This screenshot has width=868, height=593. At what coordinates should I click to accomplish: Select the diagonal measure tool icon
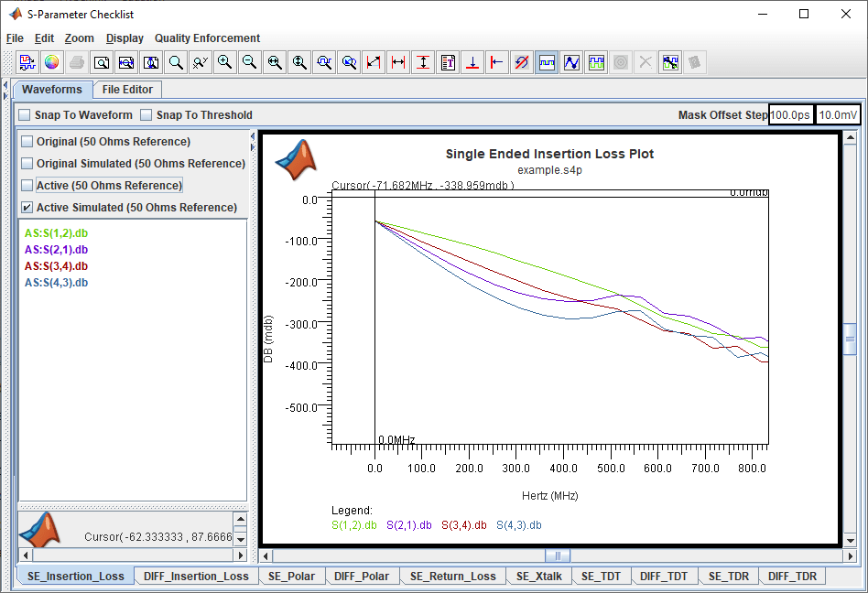(x=374, y=62)
